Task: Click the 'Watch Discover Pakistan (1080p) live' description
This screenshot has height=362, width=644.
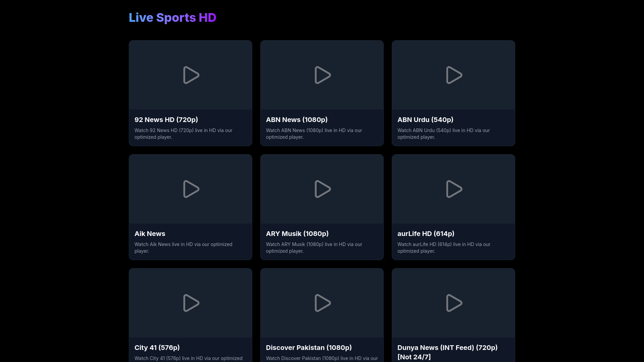Action: point(322,358)
